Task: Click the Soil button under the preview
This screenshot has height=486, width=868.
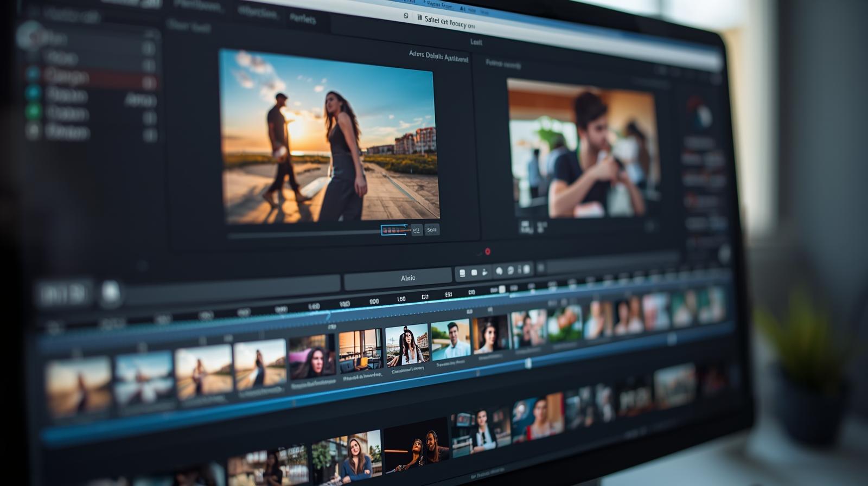Action: pyautogui.click(x=431, y=229)
